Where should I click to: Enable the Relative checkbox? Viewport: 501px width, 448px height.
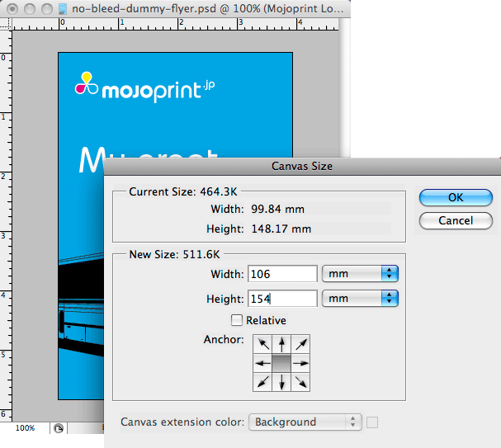coord(238,320)
